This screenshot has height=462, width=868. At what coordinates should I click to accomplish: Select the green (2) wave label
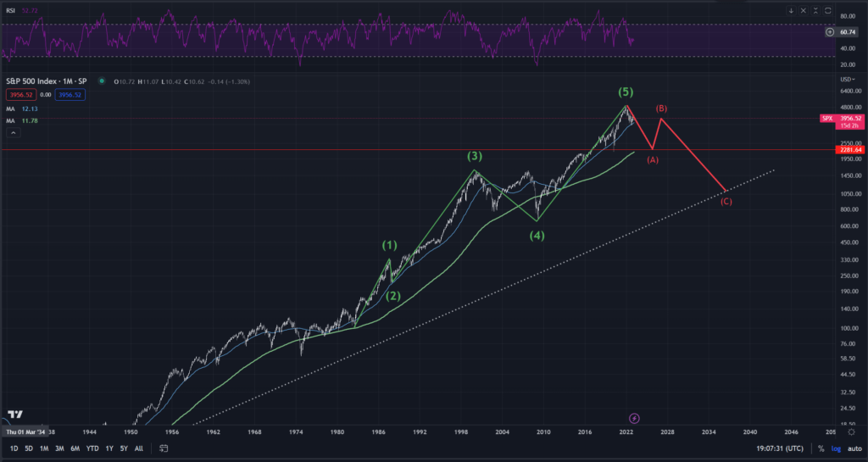393,296
